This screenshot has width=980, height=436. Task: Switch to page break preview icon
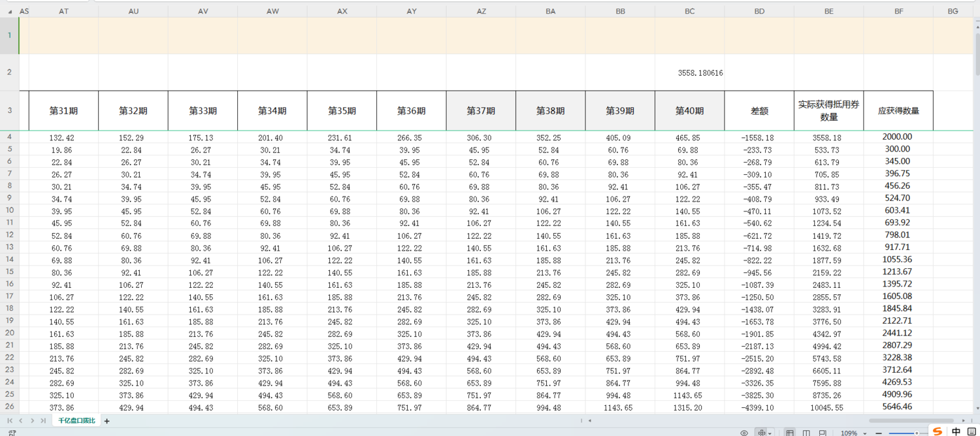tap(823, 433)
